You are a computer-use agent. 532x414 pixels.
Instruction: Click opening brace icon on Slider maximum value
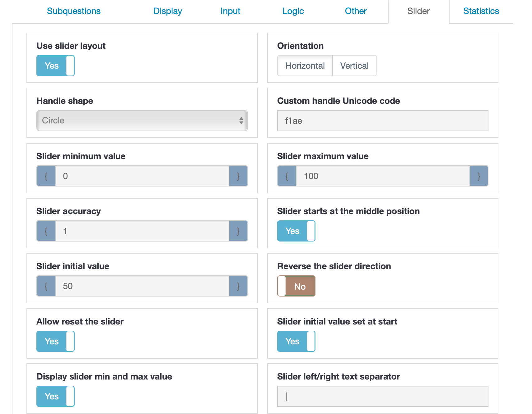tap(287, 176)
